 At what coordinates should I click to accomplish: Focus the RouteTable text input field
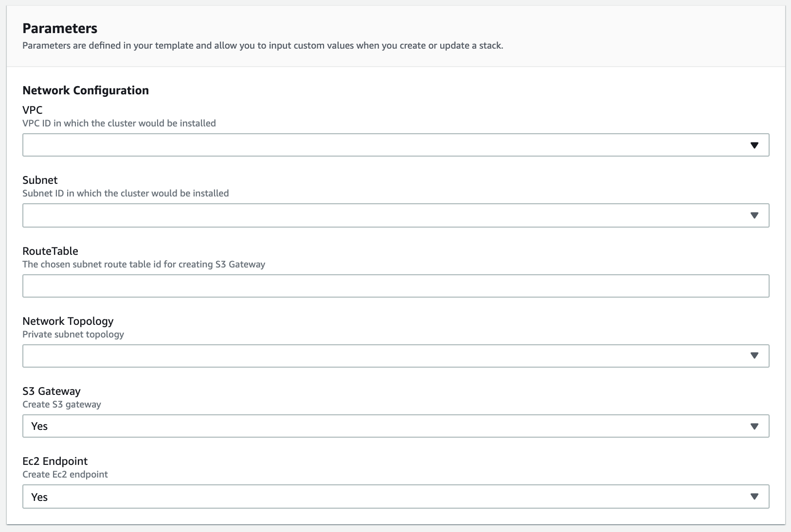(x=395, y=286)
